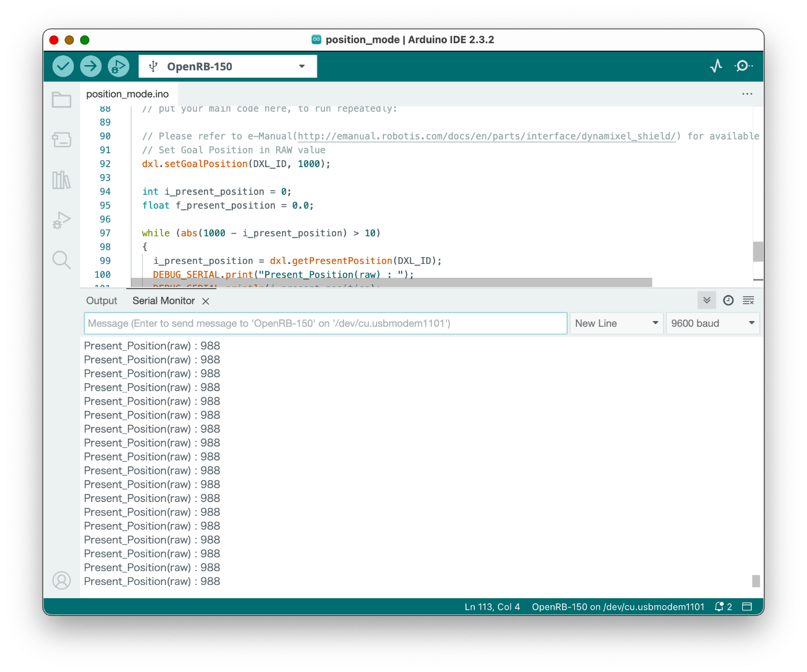
Task: Click the DEBUG_SERIAL.print line 100
Action: tap(284, 274)
